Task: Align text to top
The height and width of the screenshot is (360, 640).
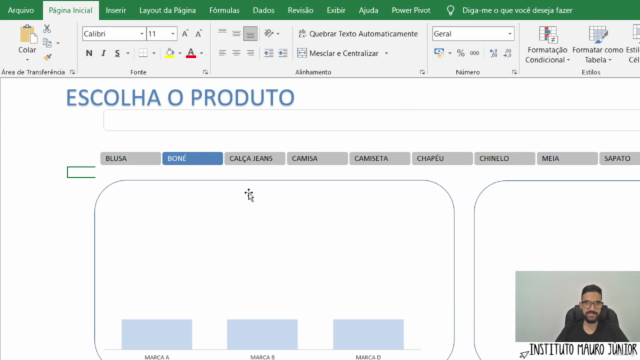Action: [222, 33]
